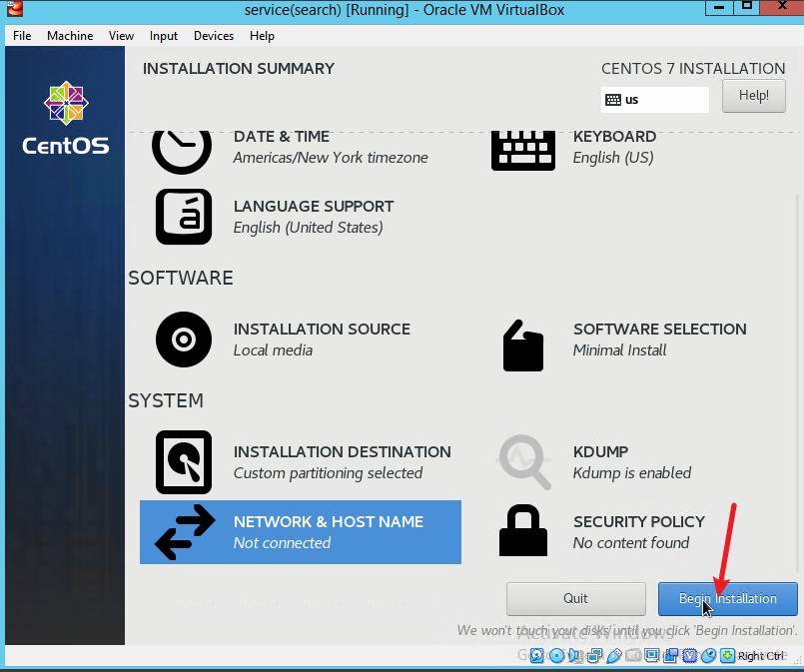
Task: Maximize the VirtualBox window
Action: point(747,7)
